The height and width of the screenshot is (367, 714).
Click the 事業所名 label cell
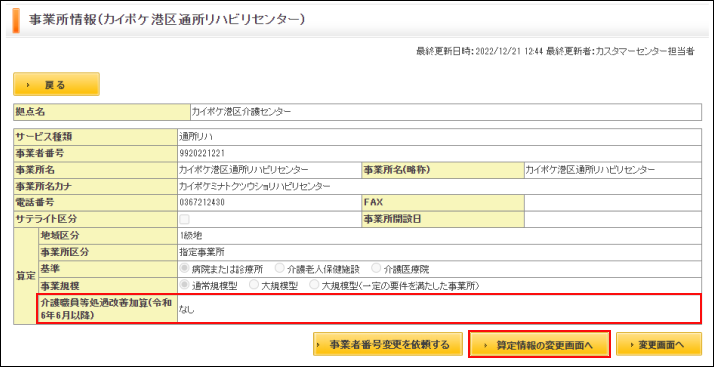pos(96,170)
